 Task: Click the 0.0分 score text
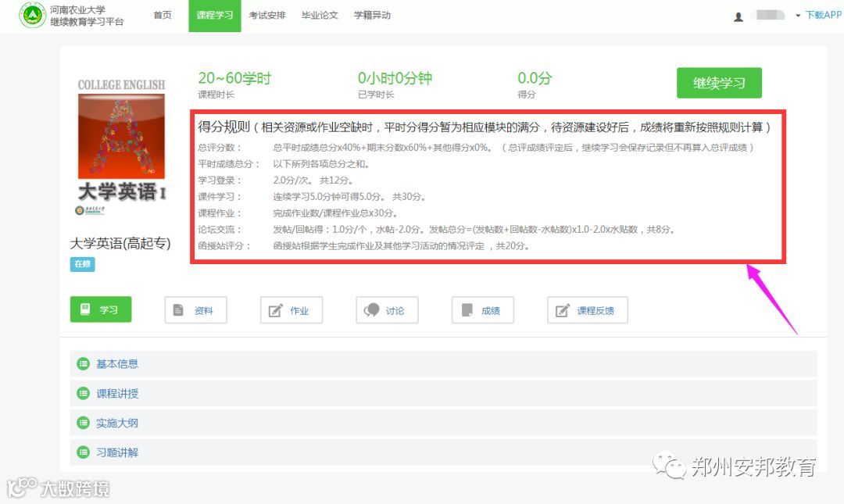click(x=535, y=79)
